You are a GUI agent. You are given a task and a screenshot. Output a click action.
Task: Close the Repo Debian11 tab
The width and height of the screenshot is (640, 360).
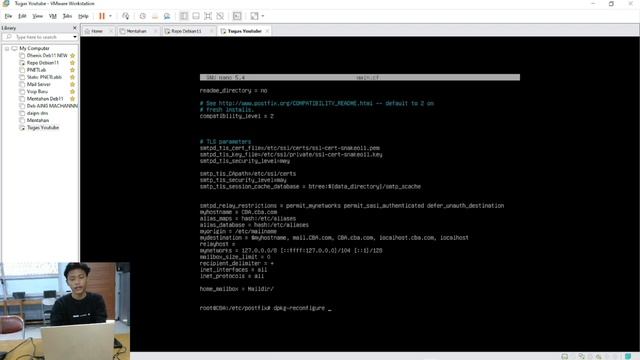pos(211,31)
